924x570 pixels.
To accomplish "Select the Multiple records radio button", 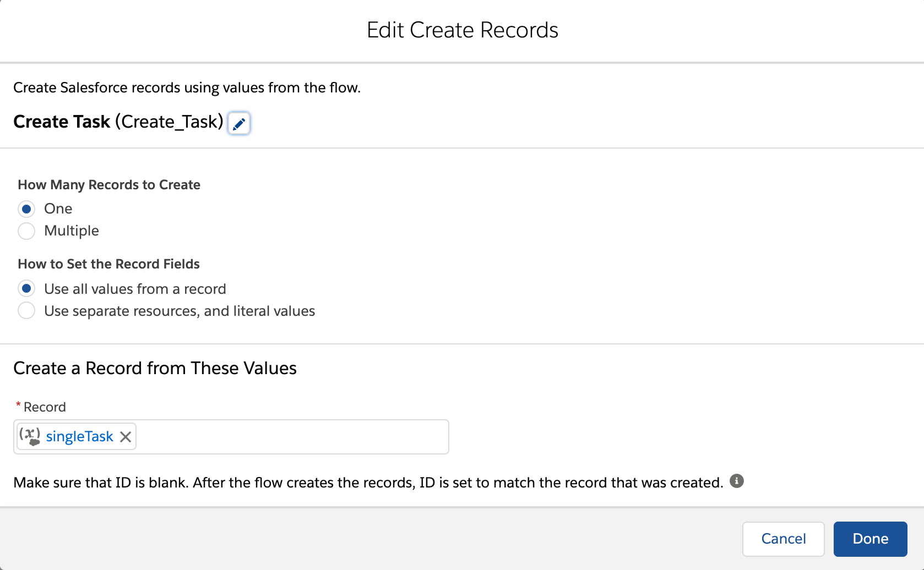I will tap(26, 231).
